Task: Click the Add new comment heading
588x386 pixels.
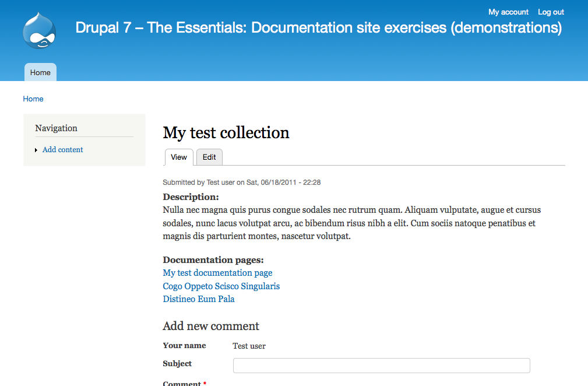Action: click(x=211, y=326)
